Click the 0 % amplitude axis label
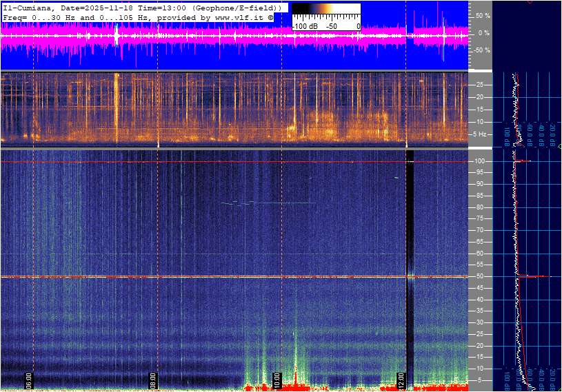Screen dimensions: 562x392 point(483,32)
